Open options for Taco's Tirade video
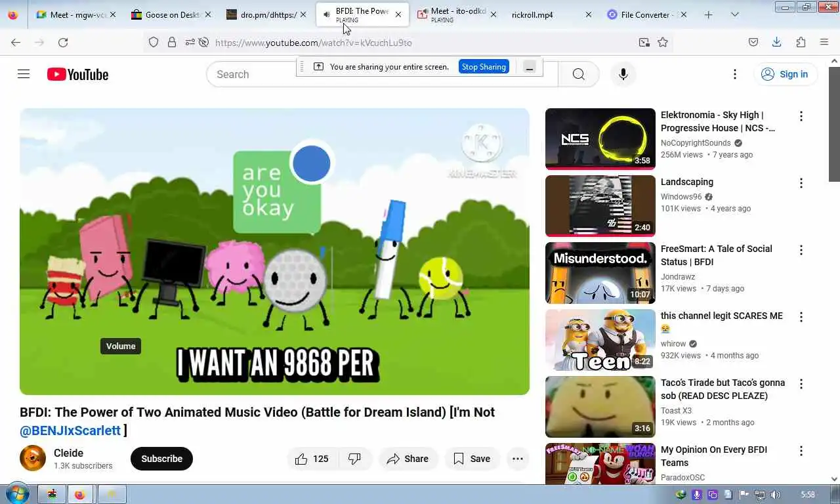The width and height of the screenshot is (840, 504). [x=801, y=384]
